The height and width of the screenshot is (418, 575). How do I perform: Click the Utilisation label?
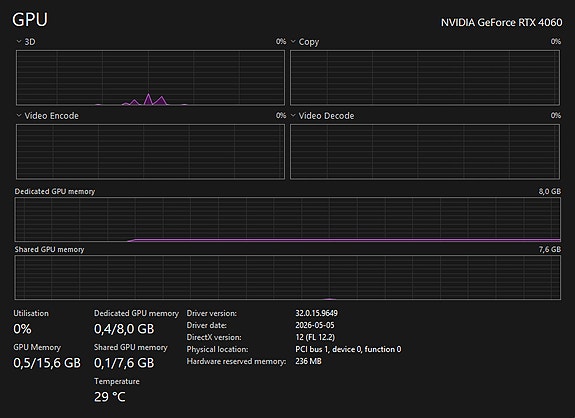coord(31,313)
